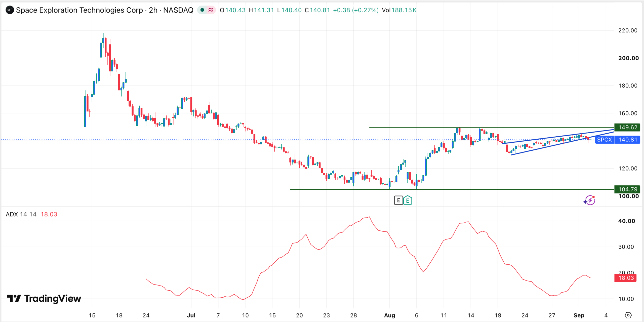Click the 160.00 price axis label
Screen dimensions: 644x322
[628, 113]
